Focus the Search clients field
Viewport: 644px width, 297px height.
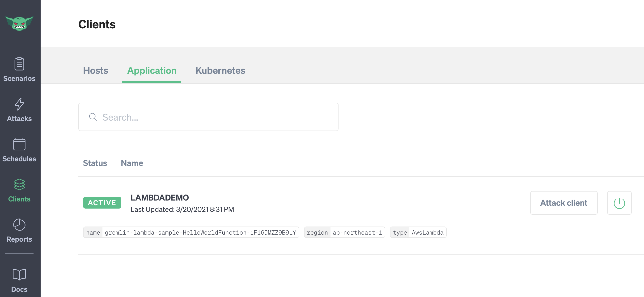[x=208, y=117]
